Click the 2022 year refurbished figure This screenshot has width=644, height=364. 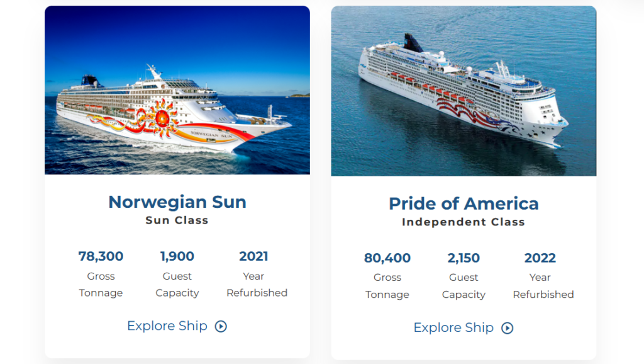click(x=540, y=258)
